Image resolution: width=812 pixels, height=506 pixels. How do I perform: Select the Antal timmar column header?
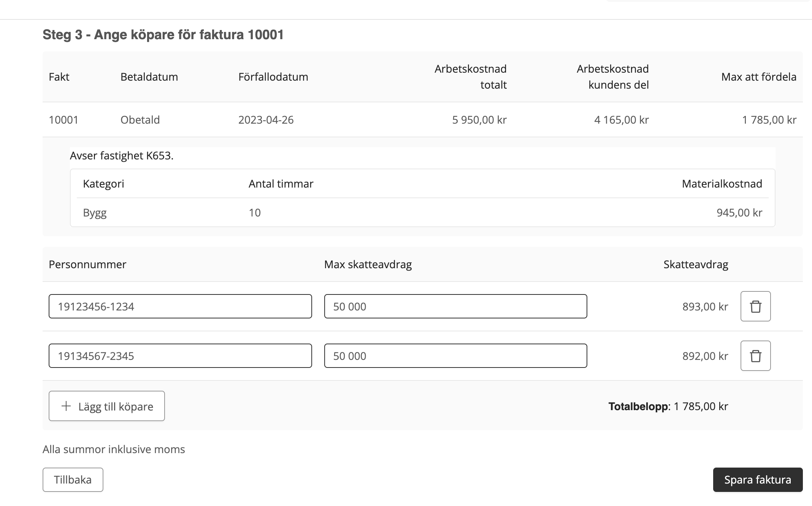281,184
